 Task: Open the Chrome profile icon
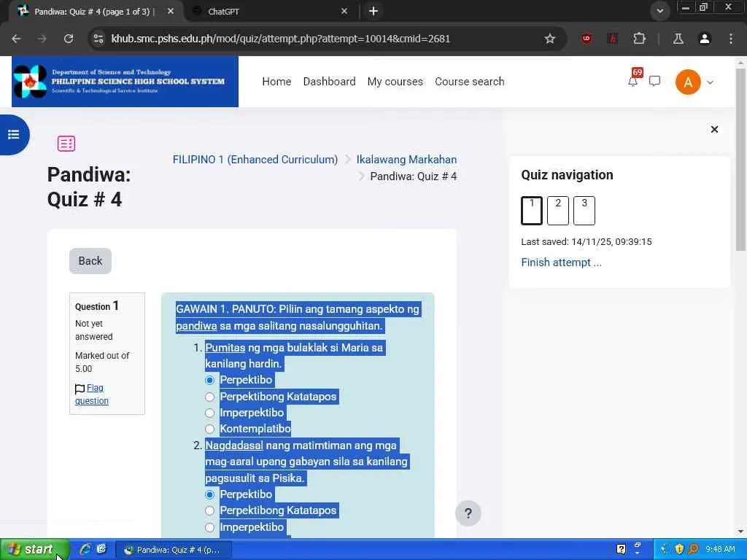tap(705, 39)
